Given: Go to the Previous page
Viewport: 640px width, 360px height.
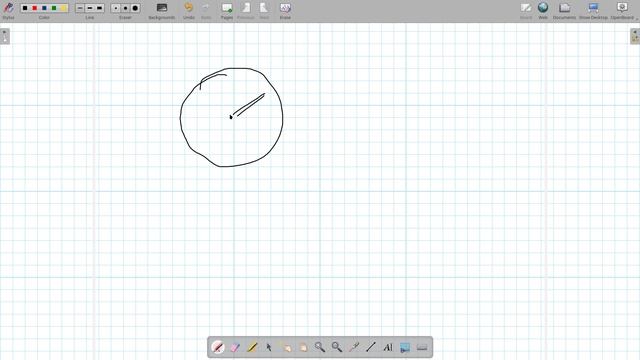Looking at the screenshot, I should (246, 10).
